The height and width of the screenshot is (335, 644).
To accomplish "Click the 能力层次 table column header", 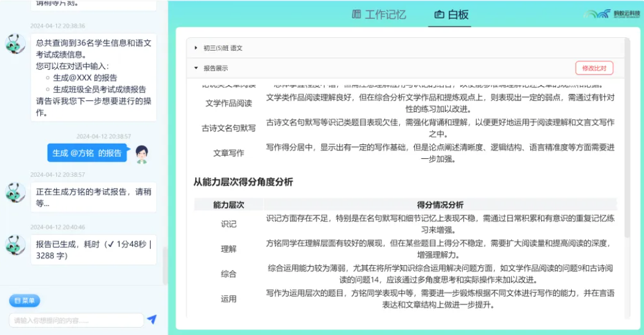I will tap(228, 205).
